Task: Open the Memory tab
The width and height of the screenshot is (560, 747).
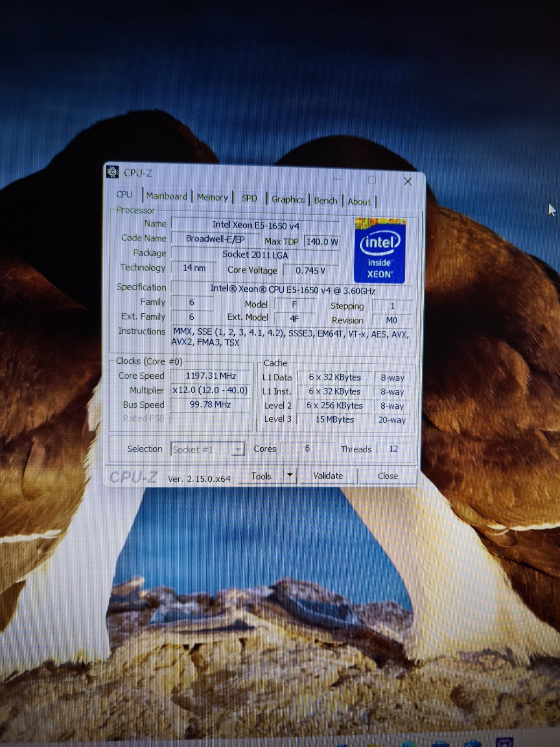Action: click(x=212, y=197)
